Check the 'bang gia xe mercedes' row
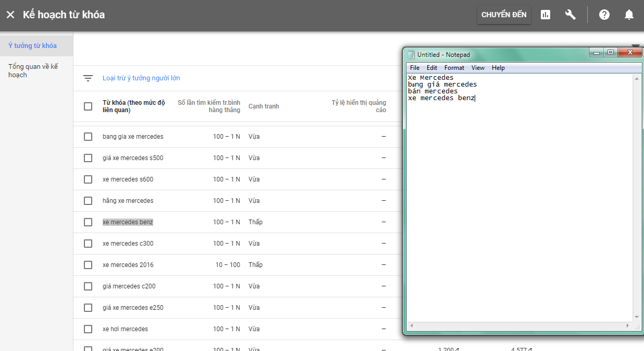Screen dimensions: 644x351 88,137
